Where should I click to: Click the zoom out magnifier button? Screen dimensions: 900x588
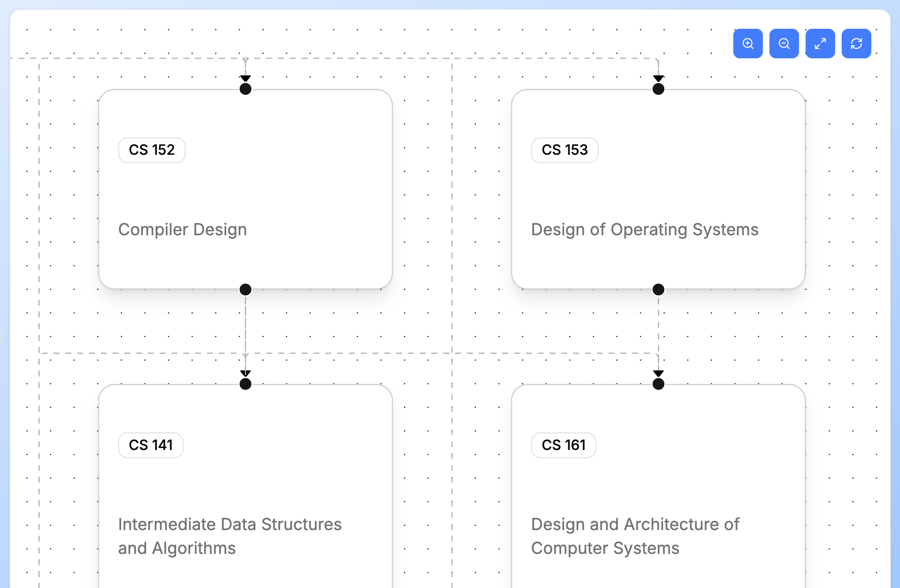784,44
